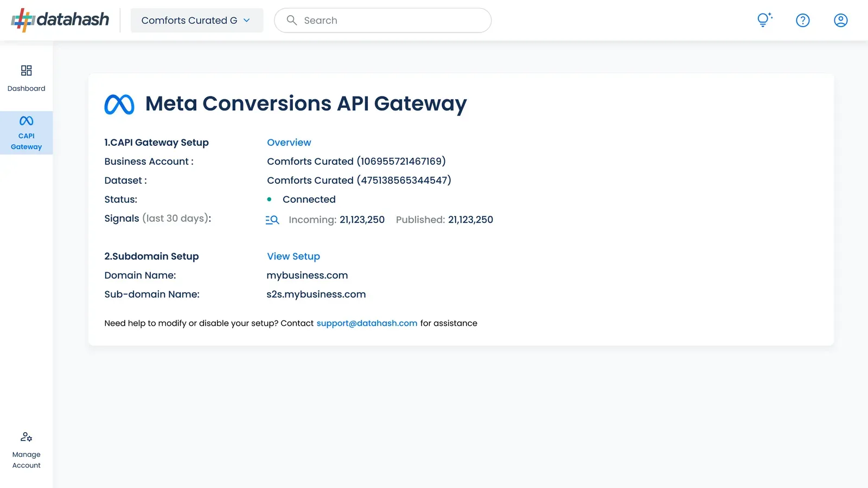The image size is (868, 488).
Task: Click the Published signals count 21,123,250
Action: coord(470,220)
